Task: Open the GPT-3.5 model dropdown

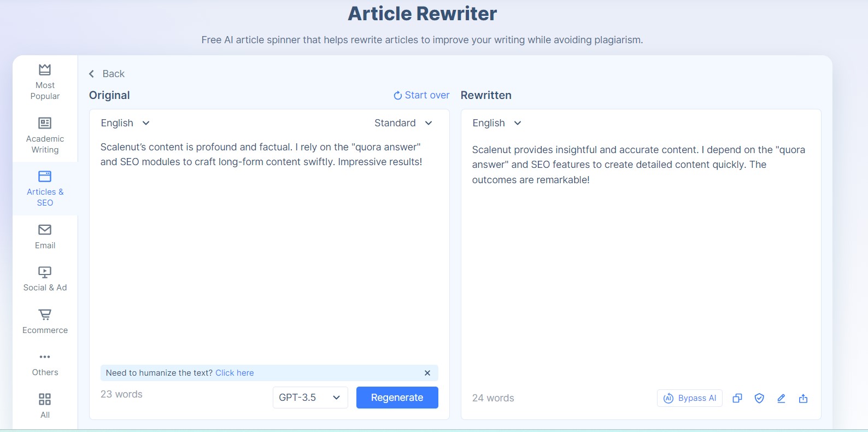Action: (x=310, y=398)
